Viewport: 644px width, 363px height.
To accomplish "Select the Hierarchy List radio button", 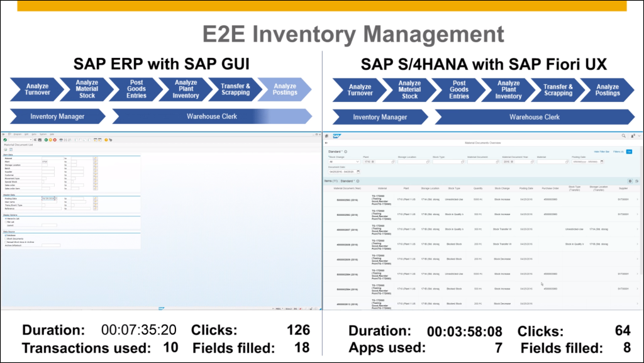I will point(5,218).
